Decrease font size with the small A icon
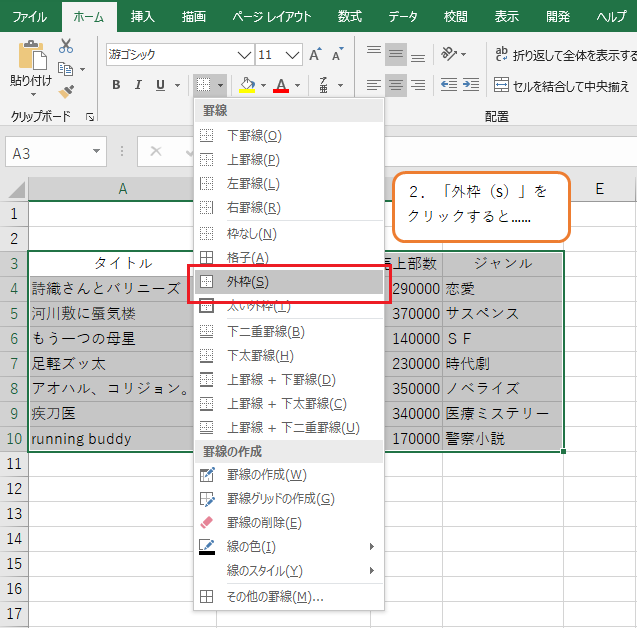This screenshot has height=628, width=637. point(338,54)
